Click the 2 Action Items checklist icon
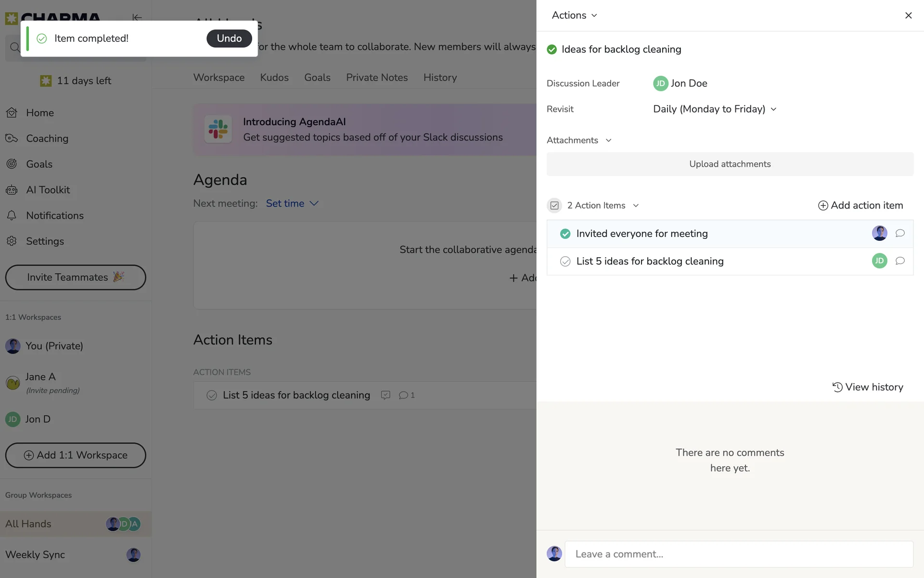The width and height of the screenshot is (924, 578). tap(554, 206)
